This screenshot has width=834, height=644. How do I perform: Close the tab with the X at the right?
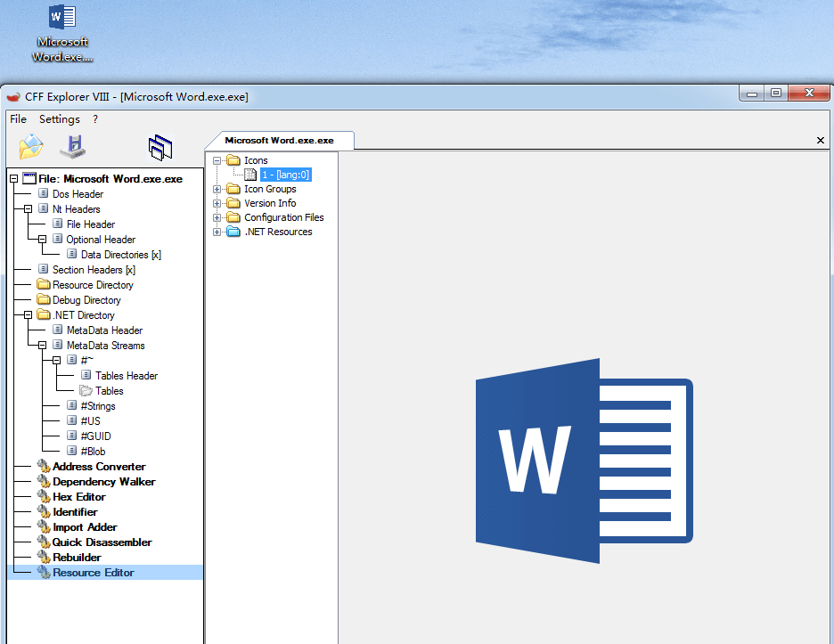coord(820,141)
